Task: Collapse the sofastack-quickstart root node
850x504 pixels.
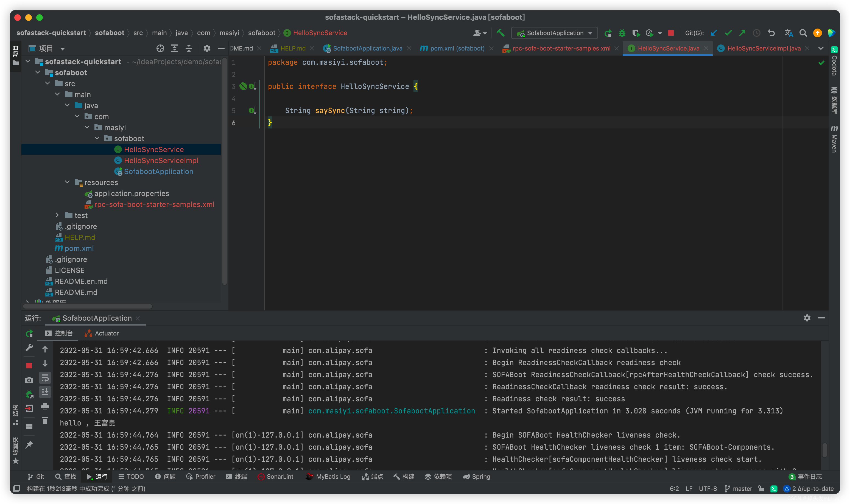Action: point(28,61)
